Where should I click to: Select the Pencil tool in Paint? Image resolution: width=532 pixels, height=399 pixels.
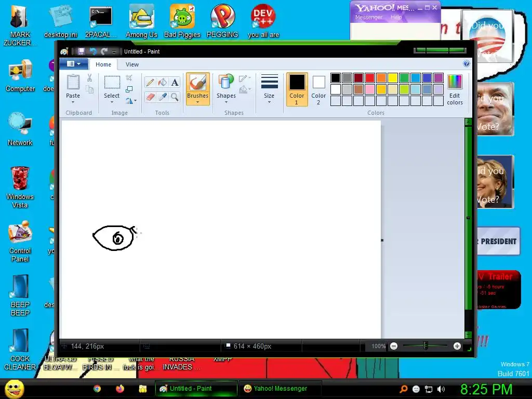[x=150, y=83]
